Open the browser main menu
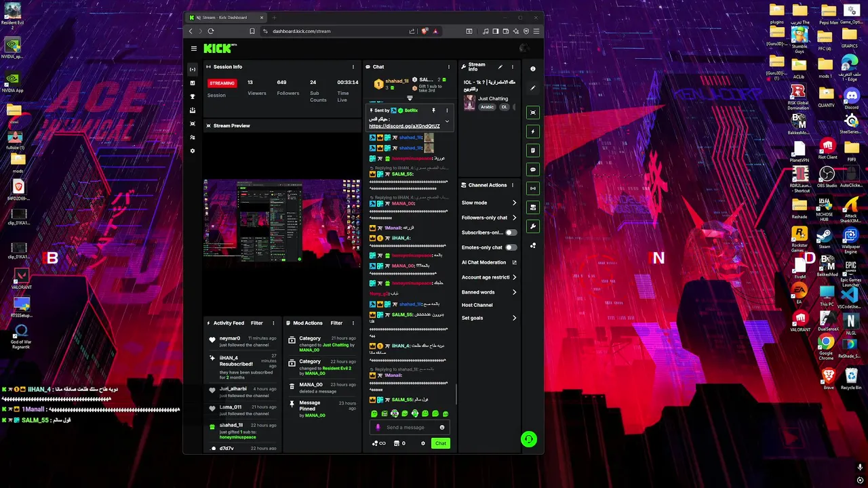This screenshot has width=868, height=488. [536, 31]
